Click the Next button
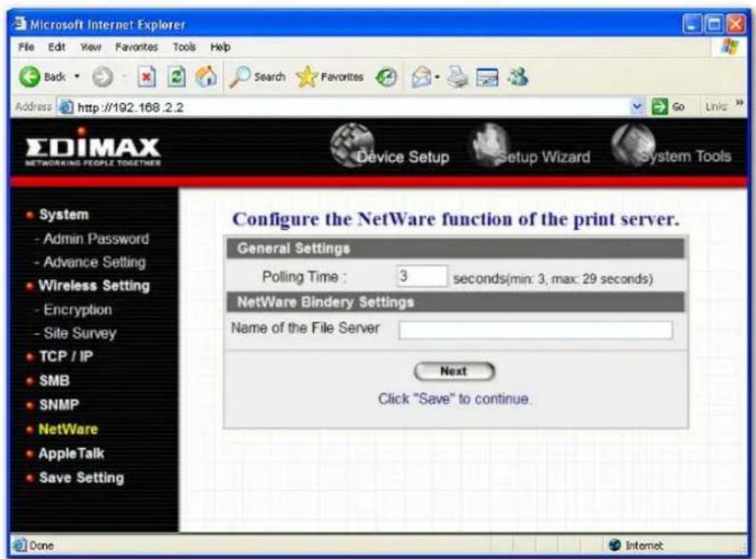The width and height of the screenshot is (756, 559). click(454, 372)
